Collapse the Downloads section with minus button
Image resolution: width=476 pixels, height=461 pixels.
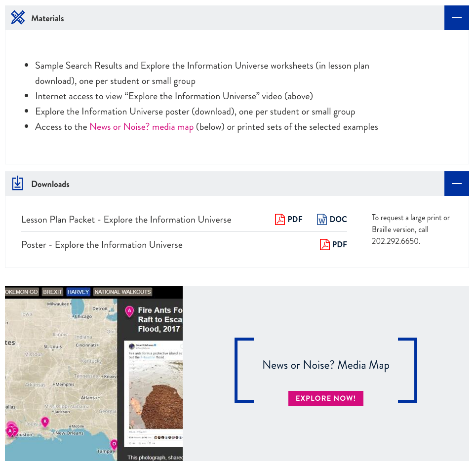456,184
